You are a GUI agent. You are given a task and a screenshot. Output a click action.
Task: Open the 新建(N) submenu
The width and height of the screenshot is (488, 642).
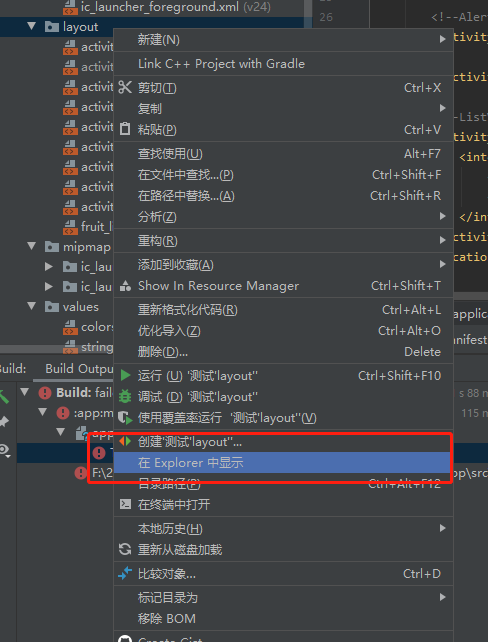[283, 40]
